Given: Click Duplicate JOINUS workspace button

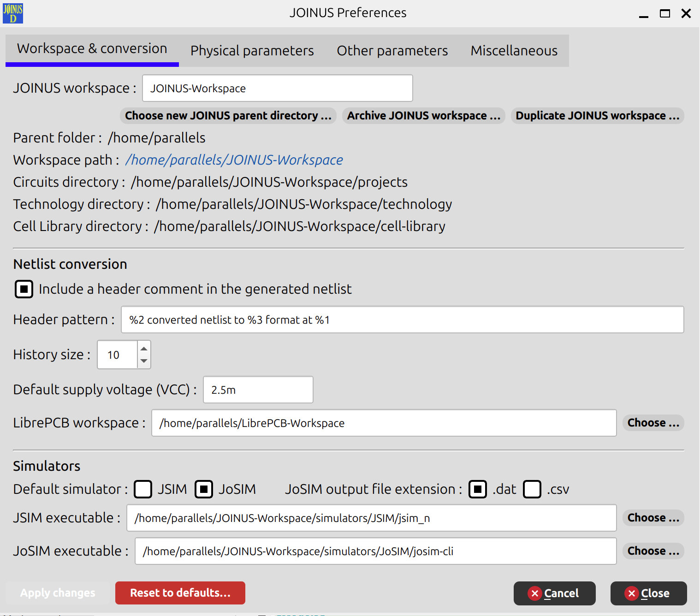Looking at the screenshot, I should point(598,116).
